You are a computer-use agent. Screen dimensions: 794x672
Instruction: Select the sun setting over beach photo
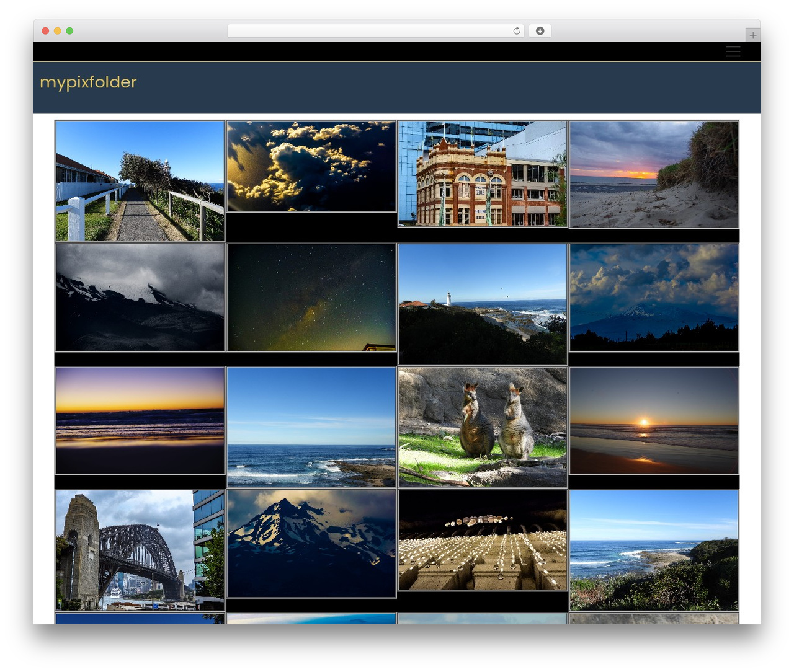point(654,420)
